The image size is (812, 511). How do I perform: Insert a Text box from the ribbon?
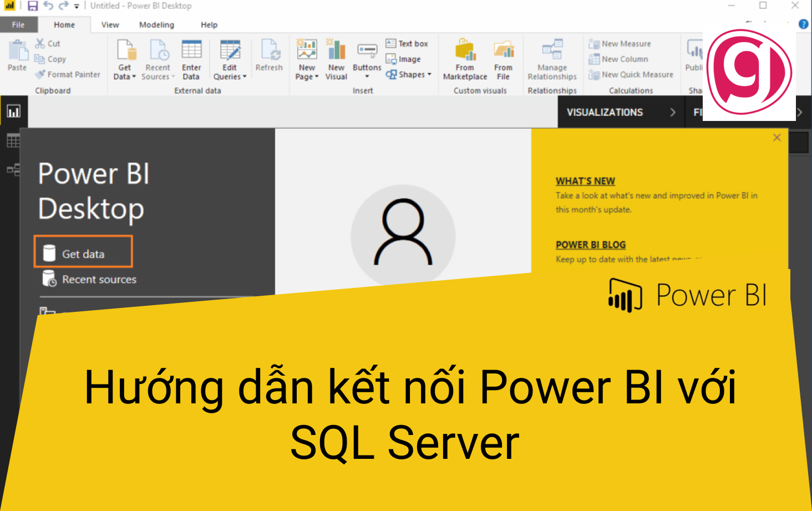pos(408,43)
